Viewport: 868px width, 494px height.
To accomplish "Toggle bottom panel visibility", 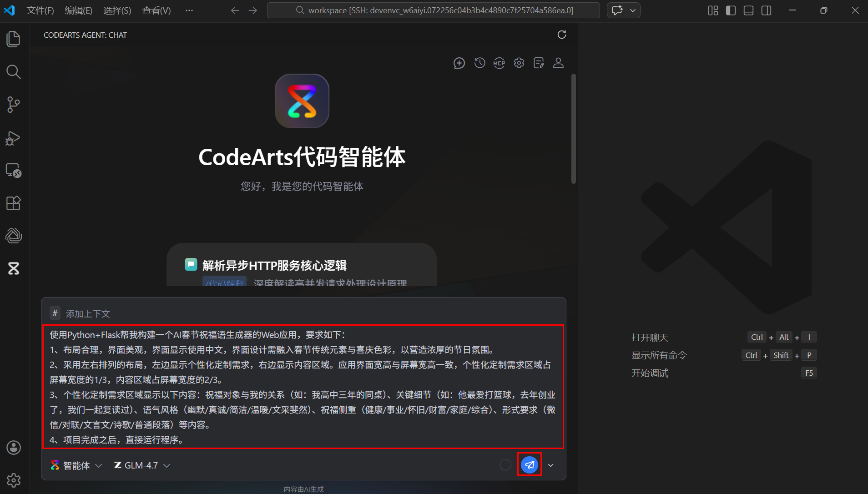I will tap(748, 10).
